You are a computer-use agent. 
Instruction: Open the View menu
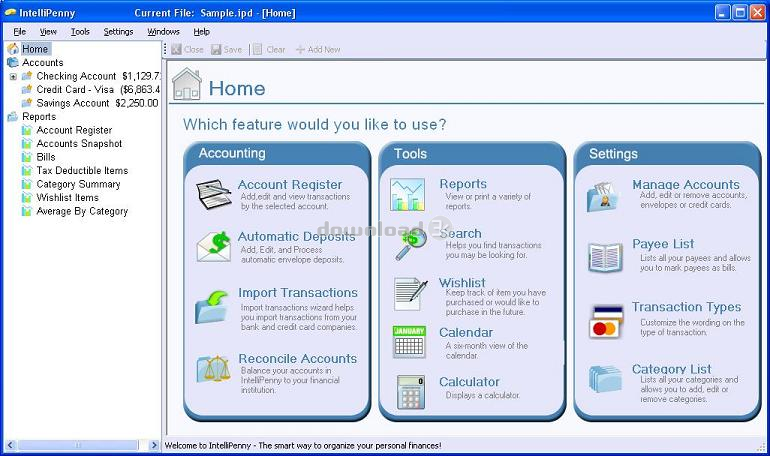[48, 31]
